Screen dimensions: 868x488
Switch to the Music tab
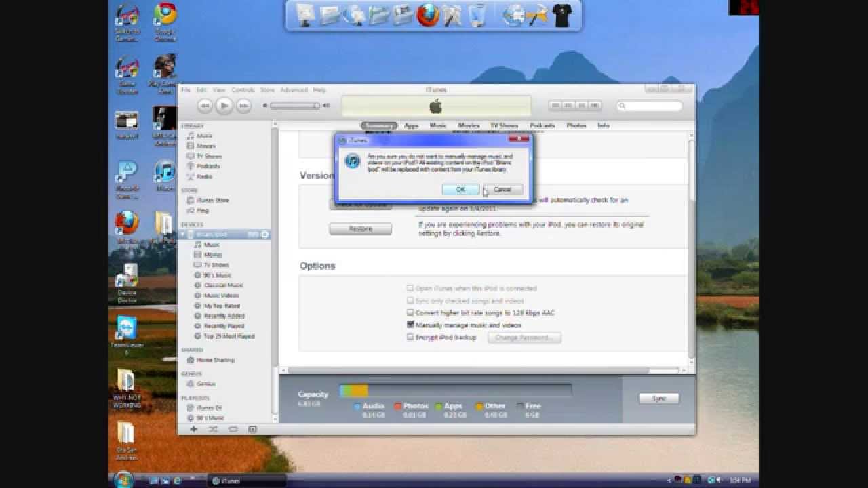438,125
